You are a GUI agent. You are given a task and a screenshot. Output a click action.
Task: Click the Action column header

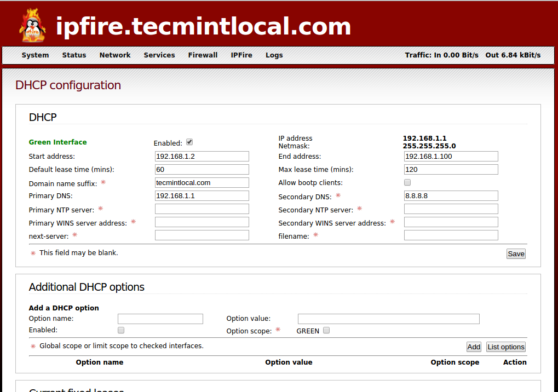coord(515,362)
